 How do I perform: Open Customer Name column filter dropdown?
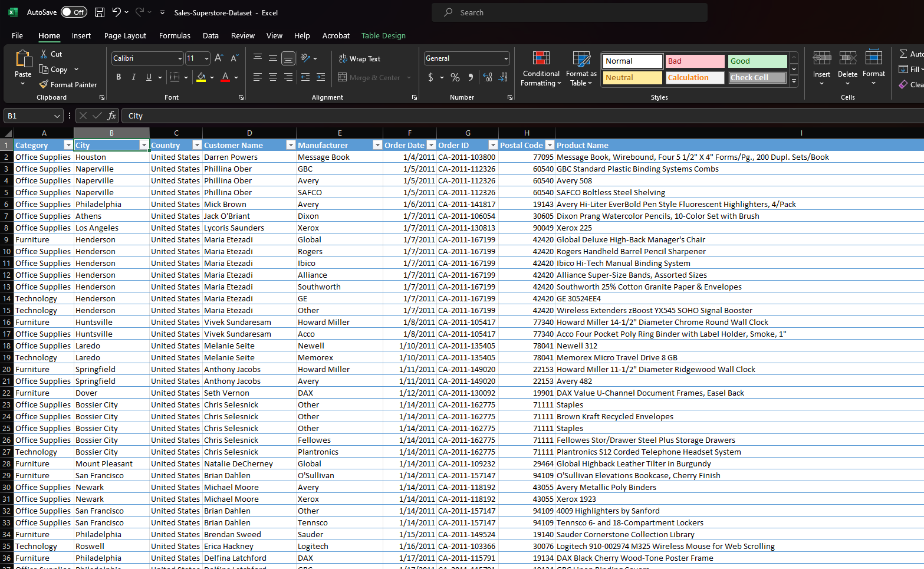pos(290,145)
